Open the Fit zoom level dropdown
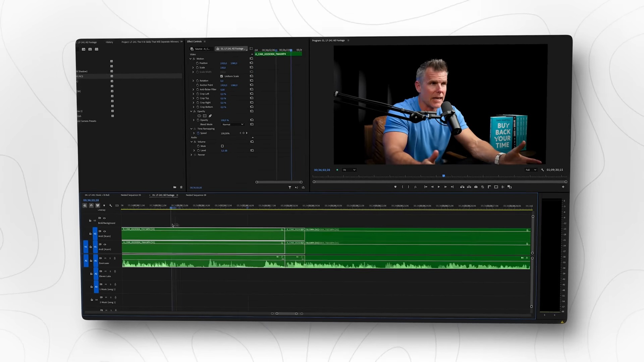Viewport: 644px width, 362px height. click(349, 170)
